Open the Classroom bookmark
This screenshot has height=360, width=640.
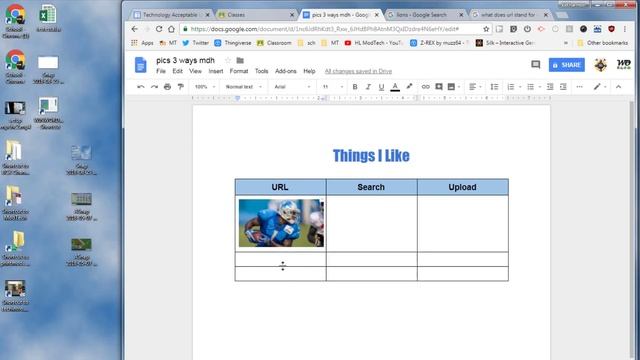[x=274, y=43]
